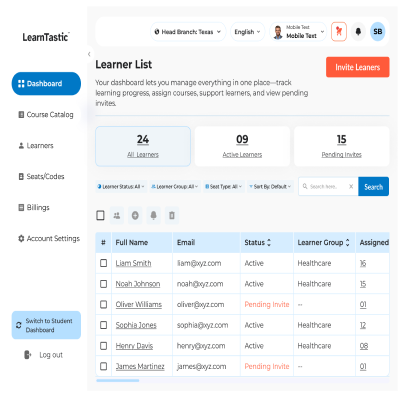Open Liam Smith's profile link

point(133,263)
